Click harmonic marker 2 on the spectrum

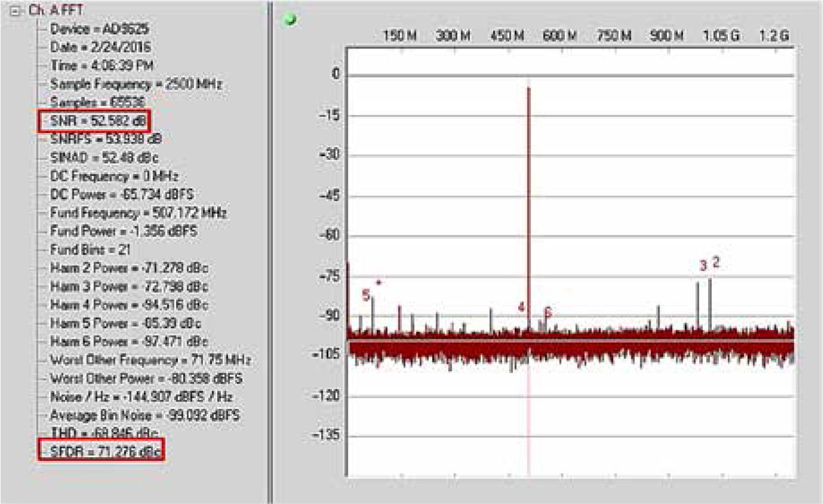pos(716,262)
